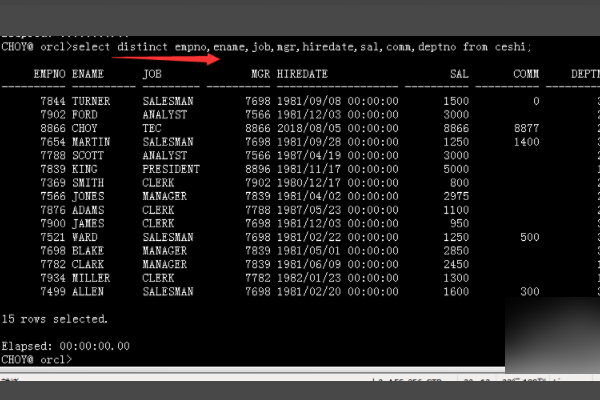Click the ENAME column header

[88, 74]
